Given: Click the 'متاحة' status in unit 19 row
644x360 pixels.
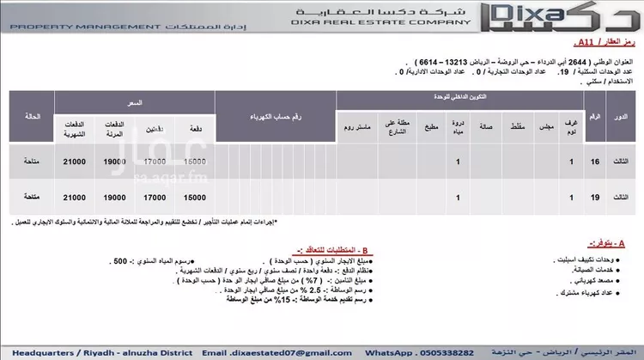Looking at the screenshot, I should [32, 198].
